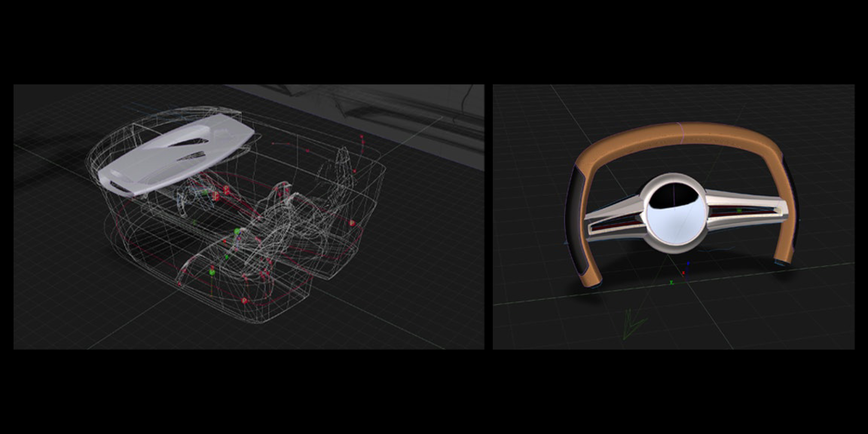Click the blue Z axis gizmo handle
Screen dimensions: 868x434
(x=688, y=264)
